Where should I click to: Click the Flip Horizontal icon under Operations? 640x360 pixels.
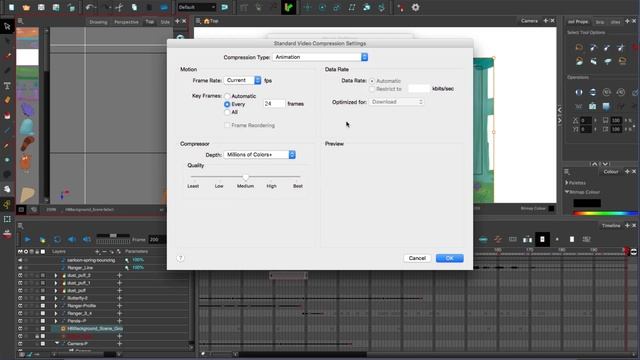coord(579,92)
